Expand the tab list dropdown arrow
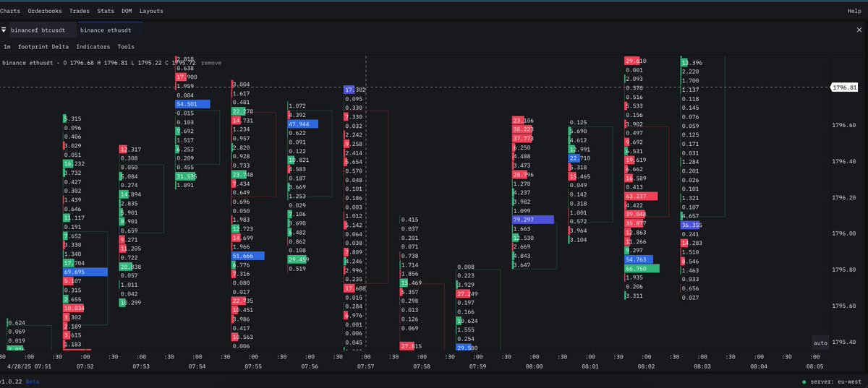The image size is (868, 388). click(x=4, y=30)
